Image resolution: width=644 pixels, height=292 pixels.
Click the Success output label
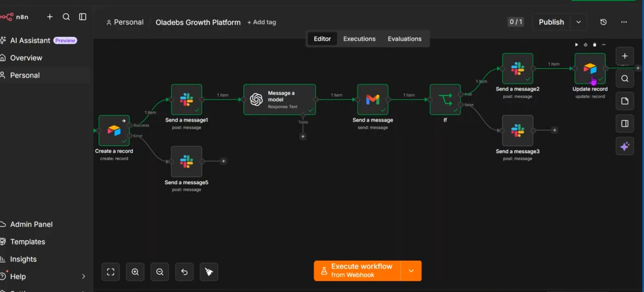(141, 125)
